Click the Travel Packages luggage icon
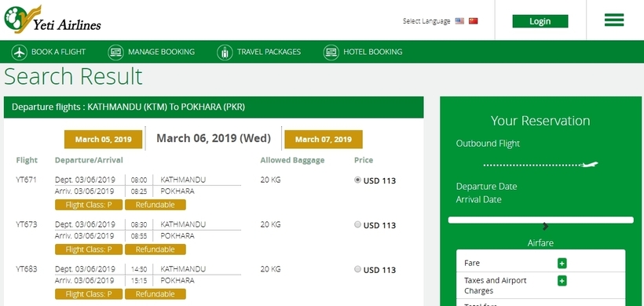Viewport: 644px width, 306px height. (225, 52)
